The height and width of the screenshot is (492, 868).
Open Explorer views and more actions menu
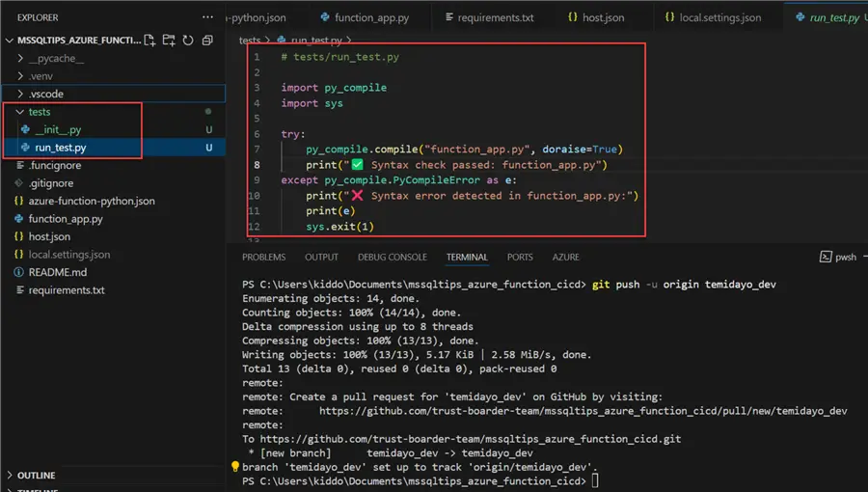pos(207,17)
